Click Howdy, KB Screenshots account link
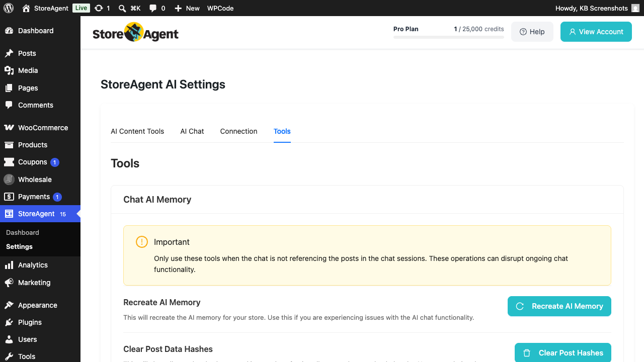The width and height of the screenshot is (644, 362). click(598, 8)
